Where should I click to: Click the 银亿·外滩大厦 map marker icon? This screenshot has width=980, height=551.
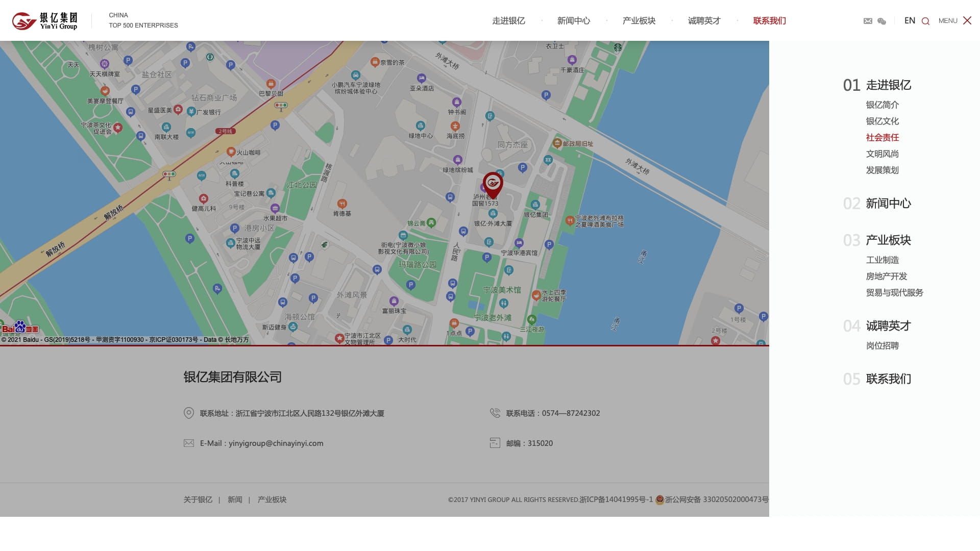493,213
